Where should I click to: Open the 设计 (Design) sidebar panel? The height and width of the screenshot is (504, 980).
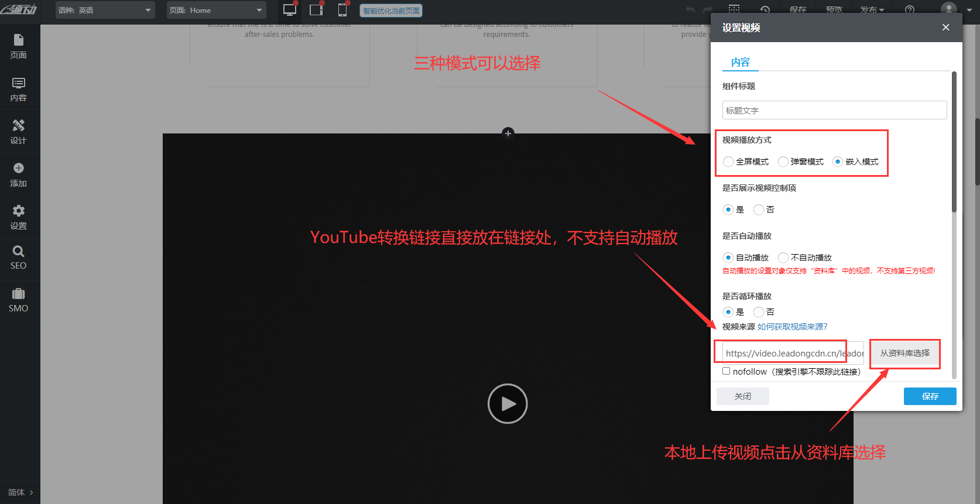(19, 132)
